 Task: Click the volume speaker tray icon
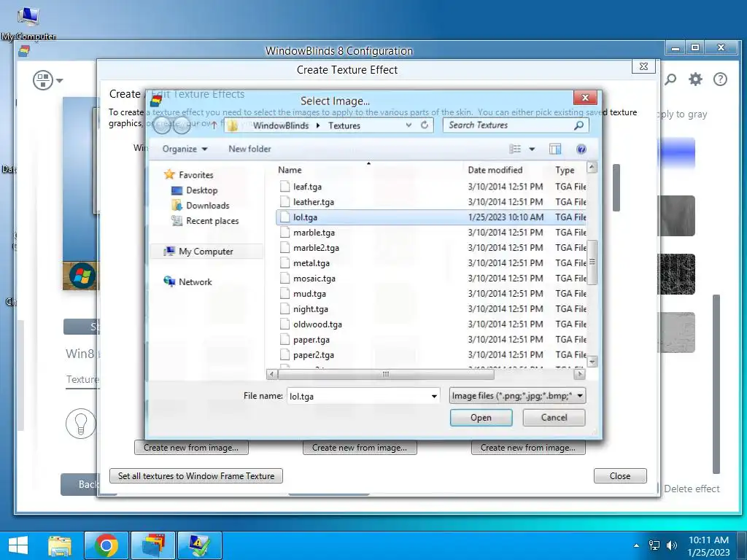tap(672, 545)
